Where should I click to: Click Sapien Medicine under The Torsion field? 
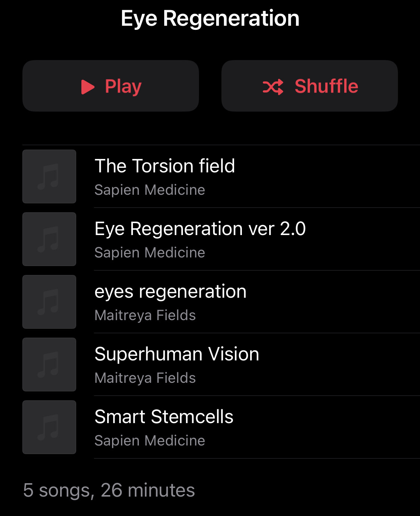point(150,190)
